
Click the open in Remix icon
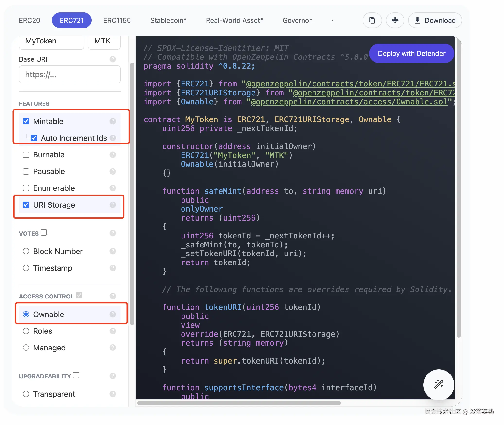[395, 20]
